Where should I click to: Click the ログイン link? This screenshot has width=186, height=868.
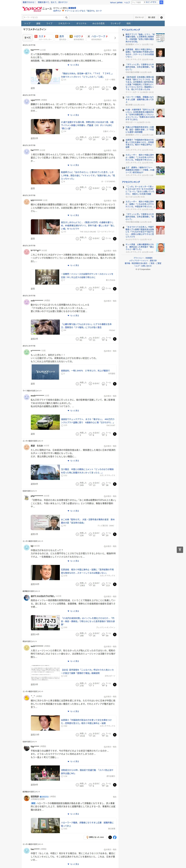tap(57, 11)
